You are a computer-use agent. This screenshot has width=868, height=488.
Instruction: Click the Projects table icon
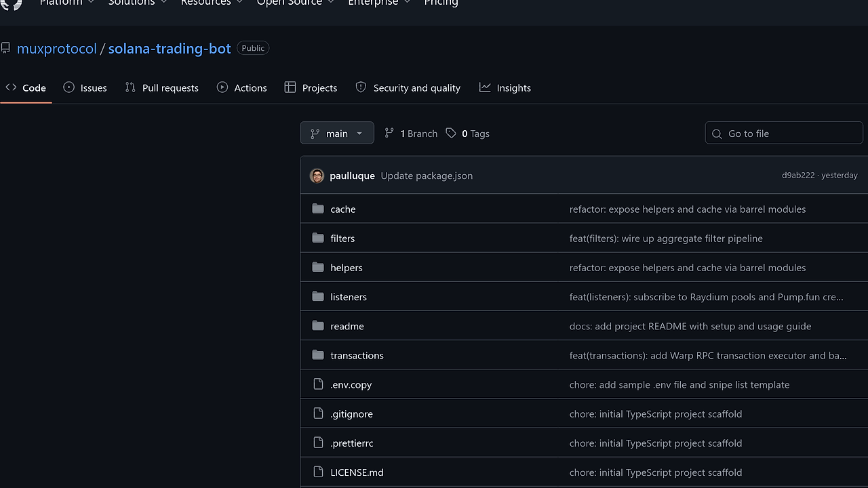click(x=290, y=87)
